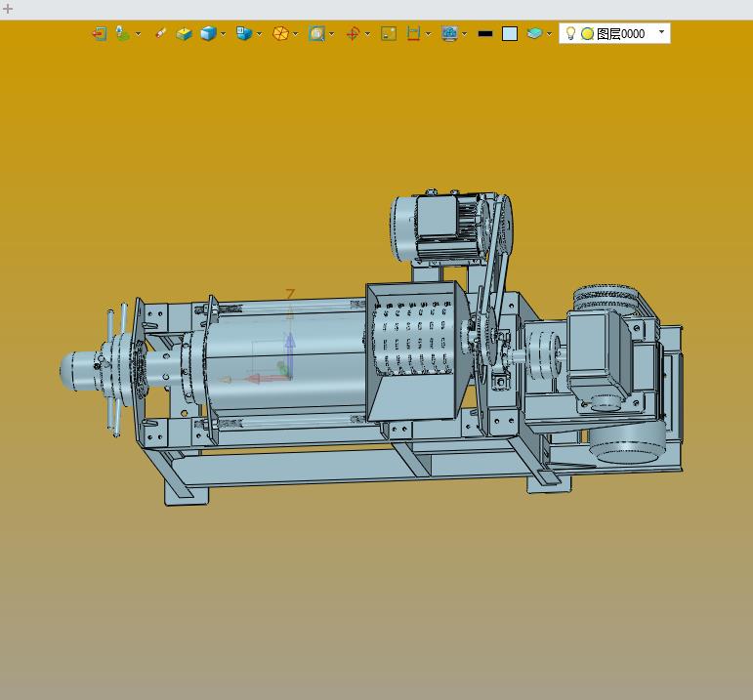Open the 图层0000 layer dropdown
Screen dimensions: 753x700
[662, 32]
